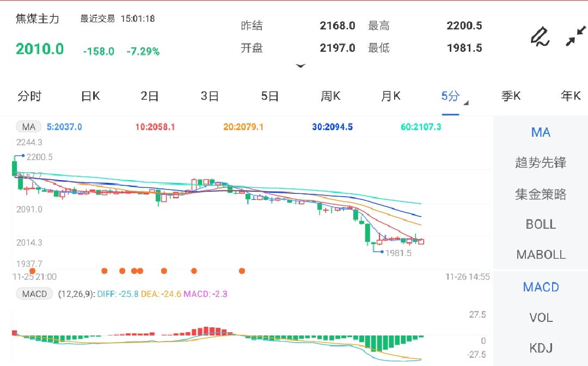Image resolution: width=588 pixels, height=366 pixels.
Task: Click the MACD (12,26,9) badge below the chart
Action: pyautogui.click(x=34, y=293)
